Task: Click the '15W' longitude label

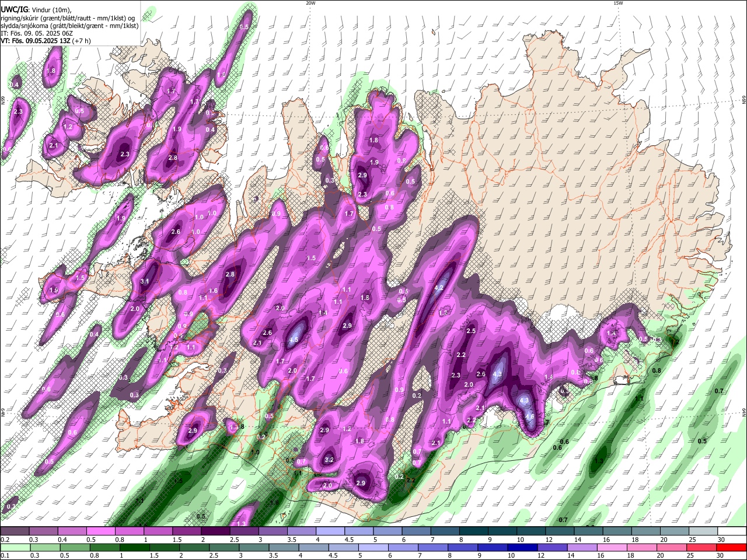Action: [619, 3]
